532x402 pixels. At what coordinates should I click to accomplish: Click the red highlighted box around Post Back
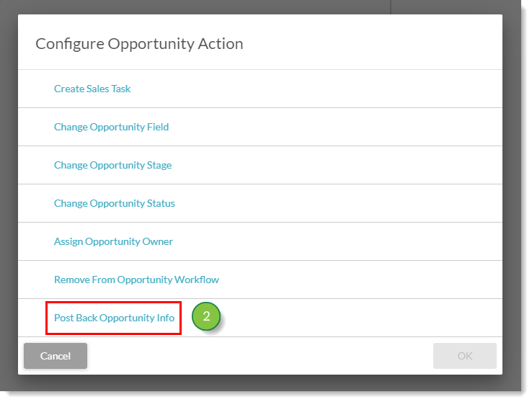coord(113,318)
